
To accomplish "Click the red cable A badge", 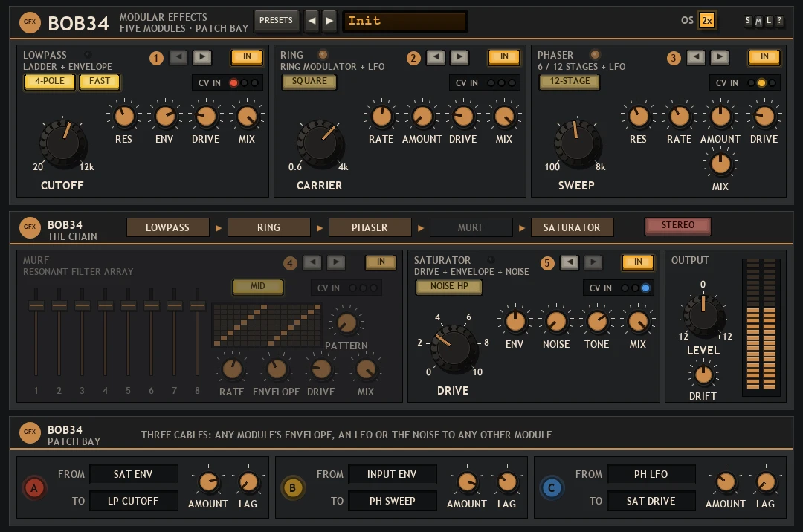I will [34, 487].
